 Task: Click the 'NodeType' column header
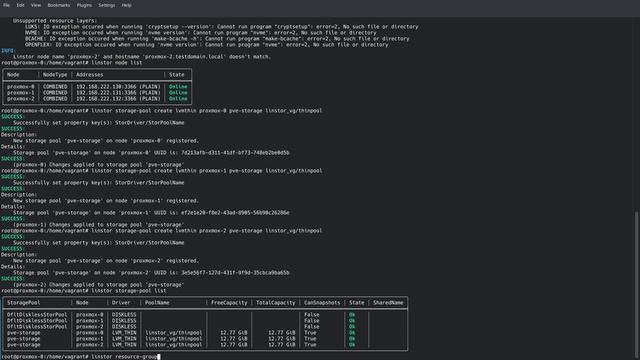[x=55, y=75]
